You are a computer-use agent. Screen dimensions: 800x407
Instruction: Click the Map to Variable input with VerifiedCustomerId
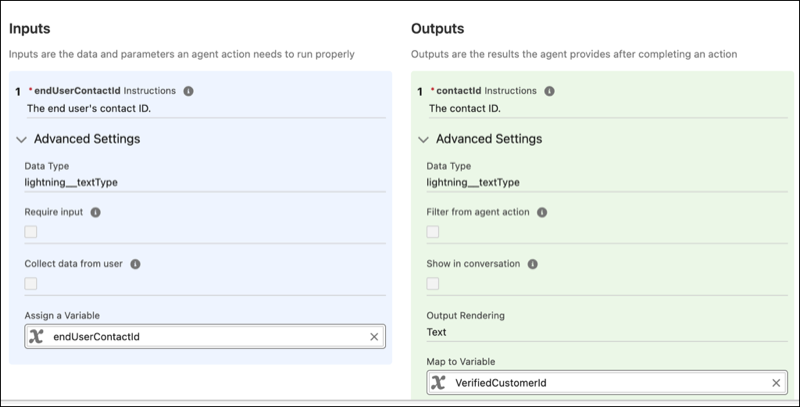pyautogui.click(x=607, y=383)
